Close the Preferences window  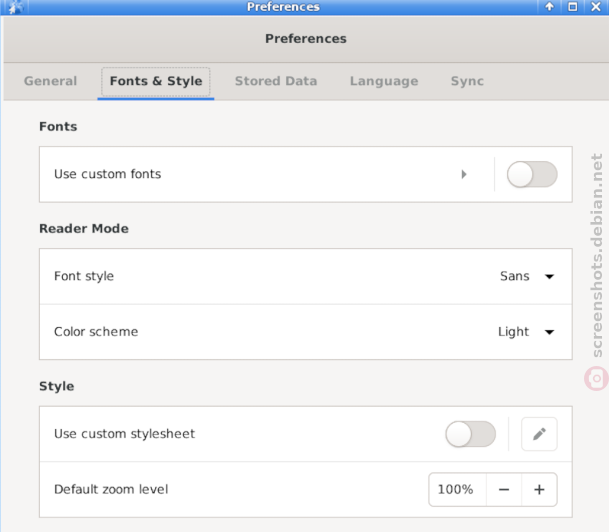pos(596,7)
